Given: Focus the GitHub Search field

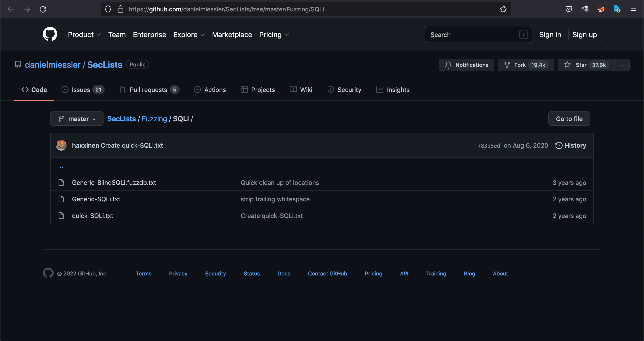Looking at the screenshot, I should 478,34.
